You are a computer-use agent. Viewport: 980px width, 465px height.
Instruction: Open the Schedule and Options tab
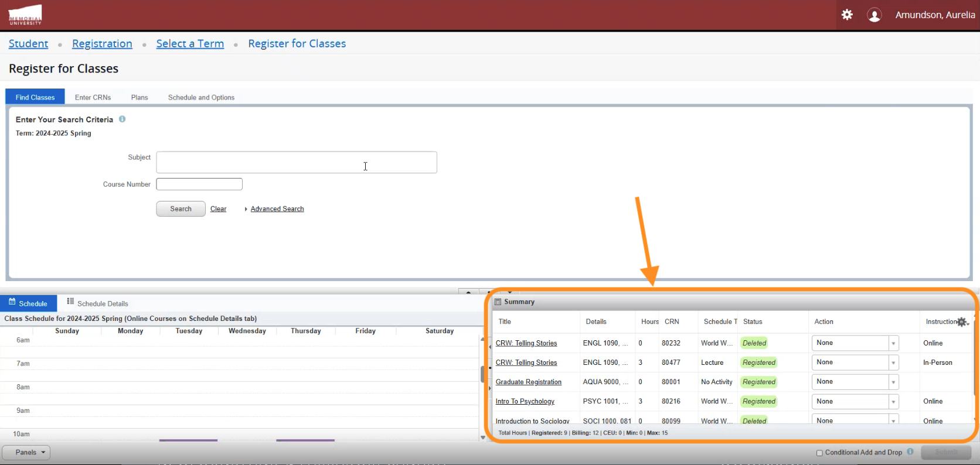(201, 97)
